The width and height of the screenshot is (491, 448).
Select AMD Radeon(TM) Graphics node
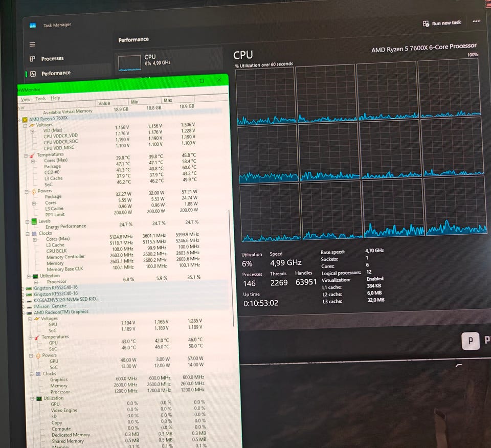(x=61, y=312)
